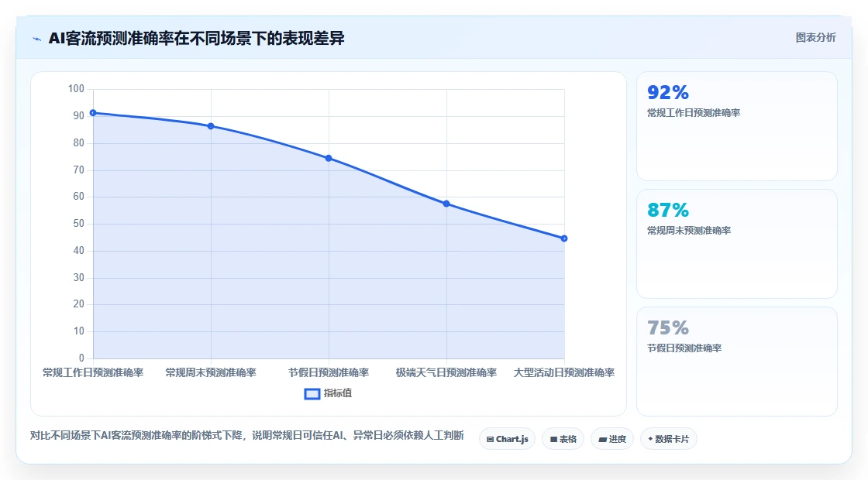868x480 pixels.
Task: Click the chart title AI客流预测准确率在不同场景下的表现差异
Action: tap(197, 38)
